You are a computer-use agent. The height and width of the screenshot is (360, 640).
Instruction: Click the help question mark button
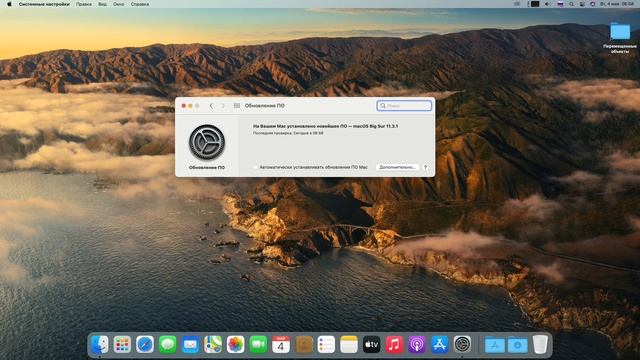click(425, 167)
